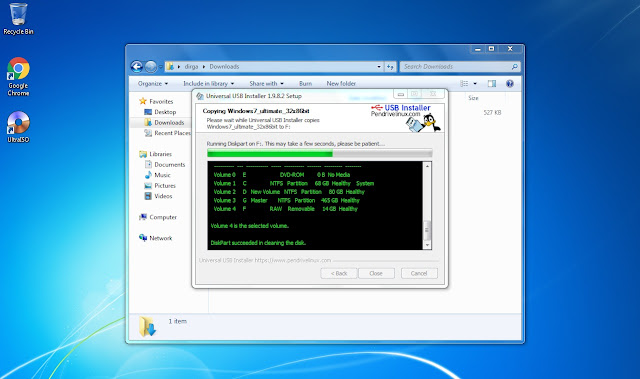The image size is (640, 379).
Task: Click the Diskpart log scrollbar thumb
Action: tap(427, 230)
